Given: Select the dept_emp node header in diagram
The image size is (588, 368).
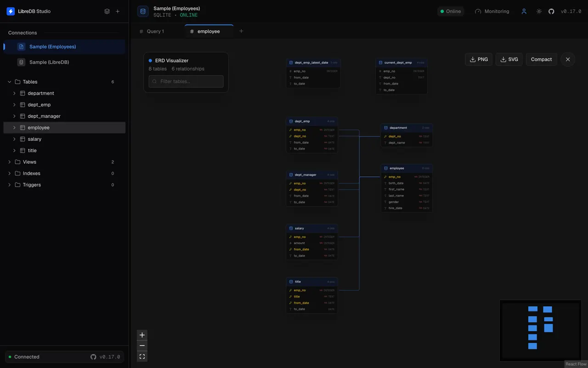Looking at the screenshot, I should pyautogui.click(x=312, y=121).
